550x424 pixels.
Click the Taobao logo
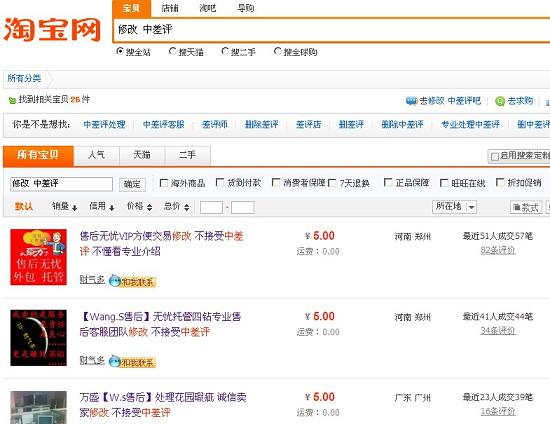[x=52, y=29]
